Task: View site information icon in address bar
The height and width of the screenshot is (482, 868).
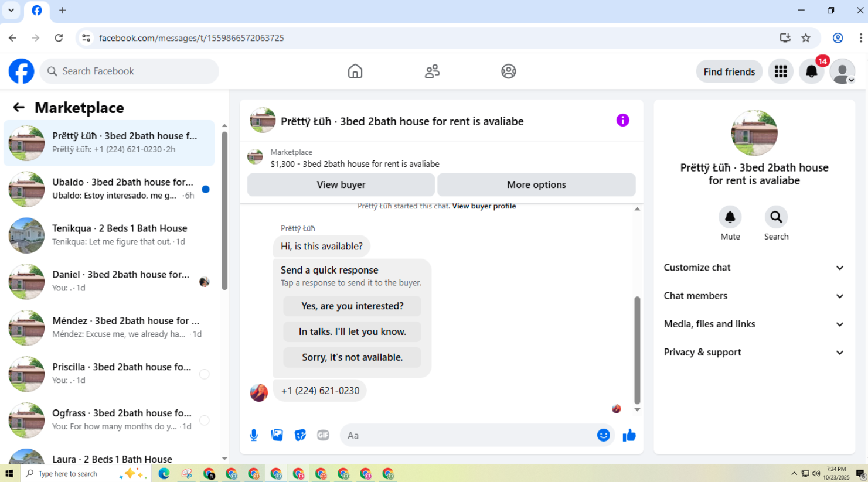Action: pos(86,38)
